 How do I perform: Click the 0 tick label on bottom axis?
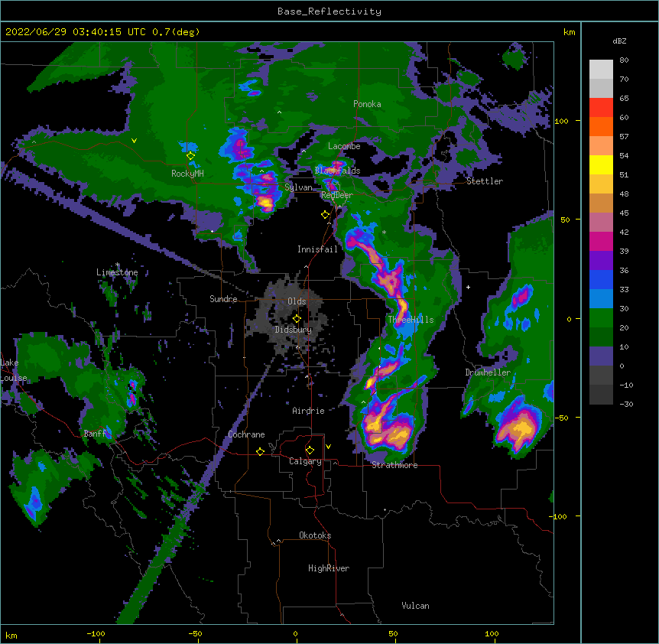pyautogui.click(x=295, y=634)
